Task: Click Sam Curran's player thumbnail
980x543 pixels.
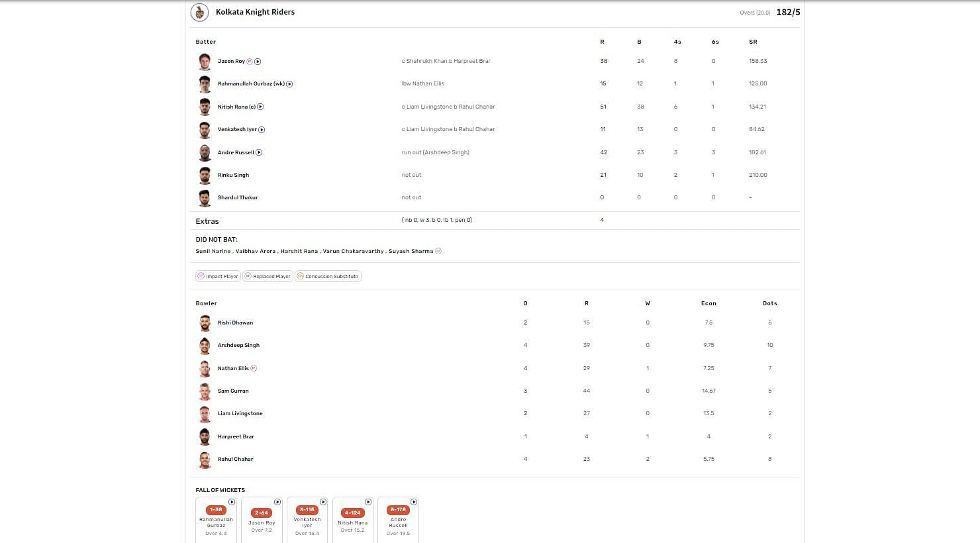Action: coord(205,391)
